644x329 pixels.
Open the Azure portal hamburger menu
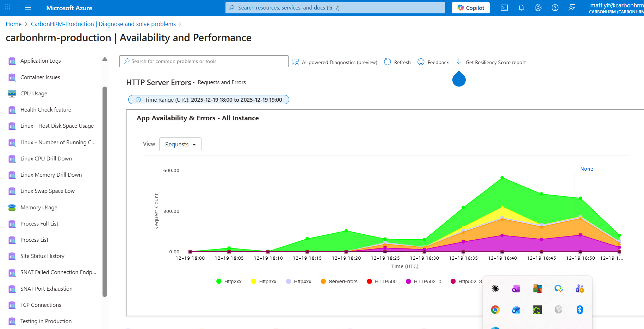pos(28,8)
